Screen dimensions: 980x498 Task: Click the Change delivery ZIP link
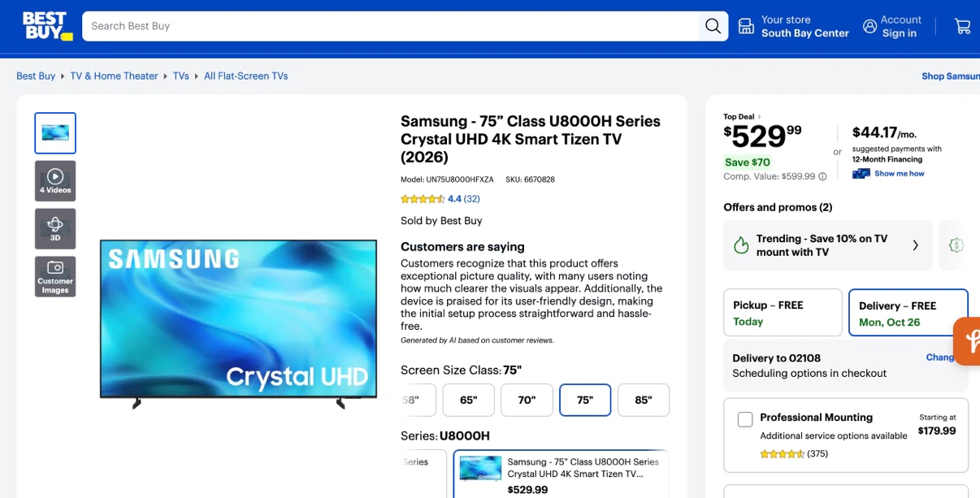(x=940, y=357)
